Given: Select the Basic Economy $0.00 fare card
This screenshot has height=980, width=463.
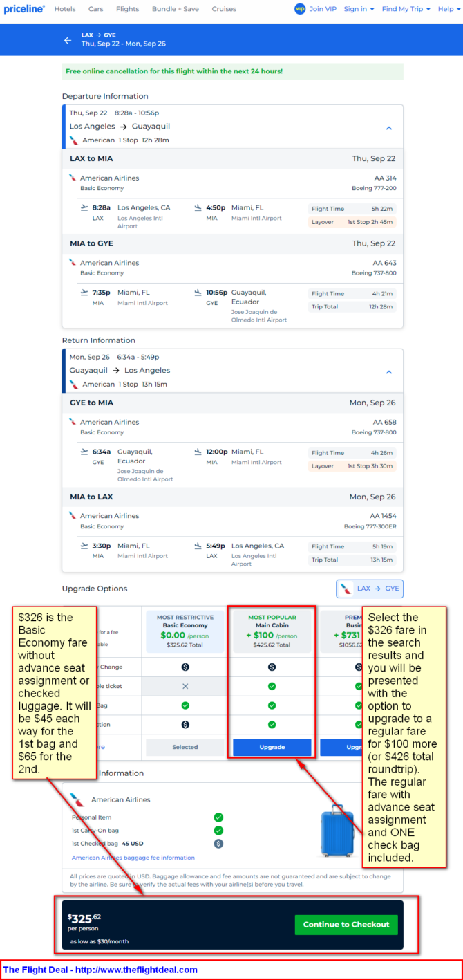Looking at the screenshot, I should point(185,633).
